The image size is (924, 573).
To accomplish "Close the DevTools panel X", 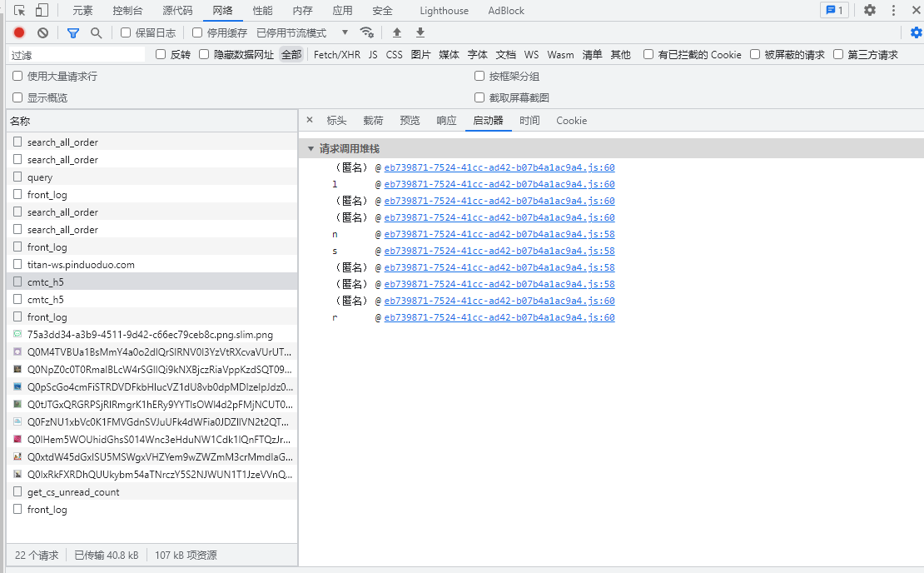I will point(917,10).
